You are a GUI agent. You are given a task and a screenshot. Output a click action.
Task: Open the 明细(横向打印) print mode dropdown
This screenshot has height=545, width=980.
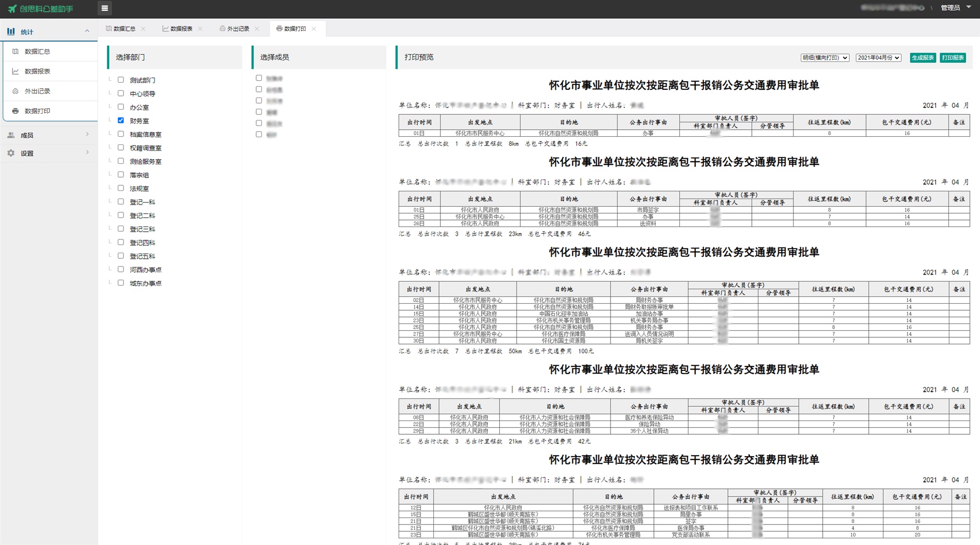(x=825, y=58)
